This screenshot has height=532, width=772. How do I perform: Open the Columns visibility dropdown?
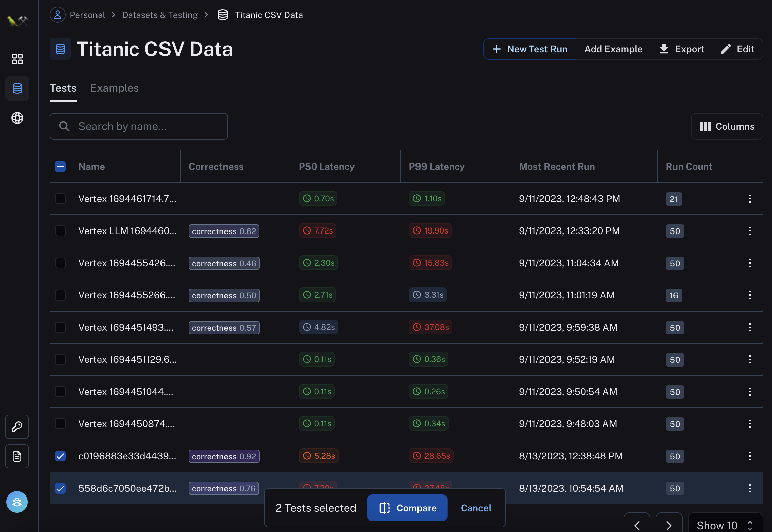pos(727,126)
